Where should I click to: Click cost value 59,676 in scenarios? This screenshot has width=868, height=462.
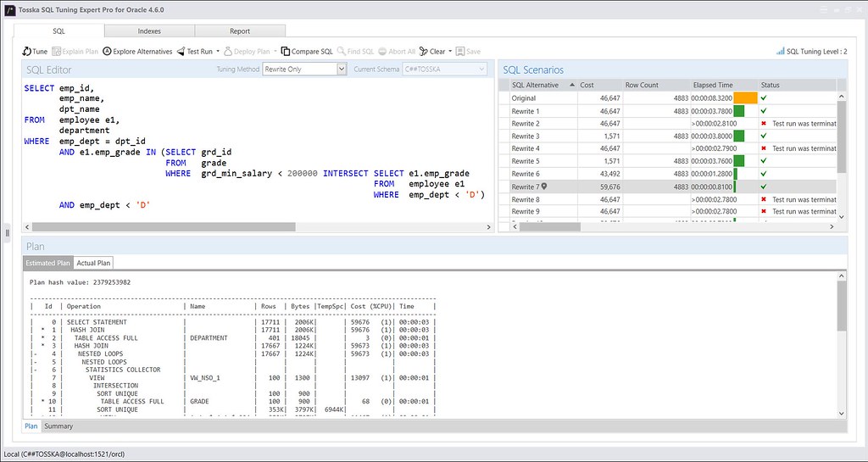609,187
